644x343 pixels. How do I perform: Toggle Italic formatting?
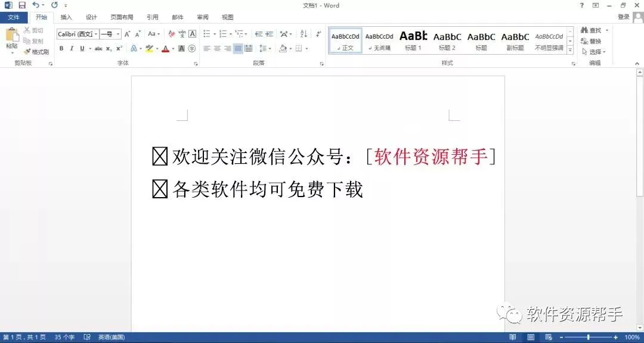click(72, 49)
